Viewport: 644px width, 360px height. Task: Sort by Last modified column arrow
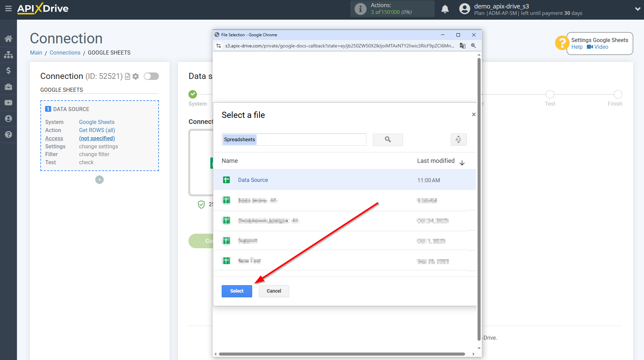pyautogui.click(x=462, y=163)
